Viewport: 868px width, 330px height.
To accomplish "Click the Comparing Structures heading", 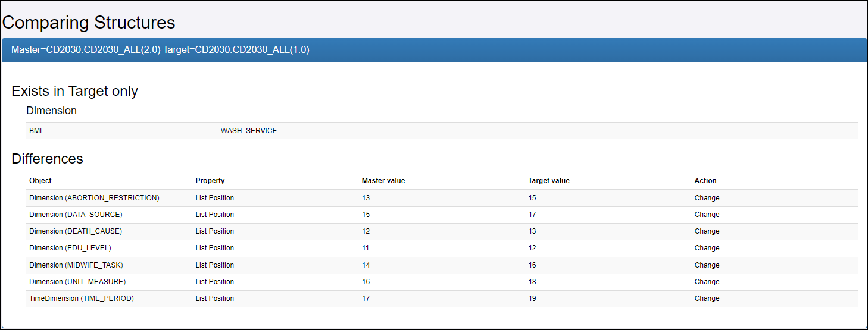I will [x=89, y=23].
